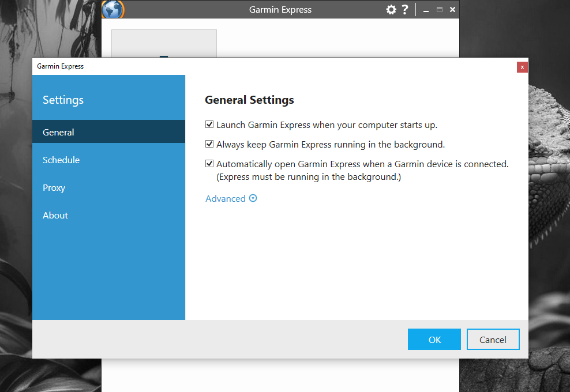Click the Settings dialog title bar

point(260,66)
